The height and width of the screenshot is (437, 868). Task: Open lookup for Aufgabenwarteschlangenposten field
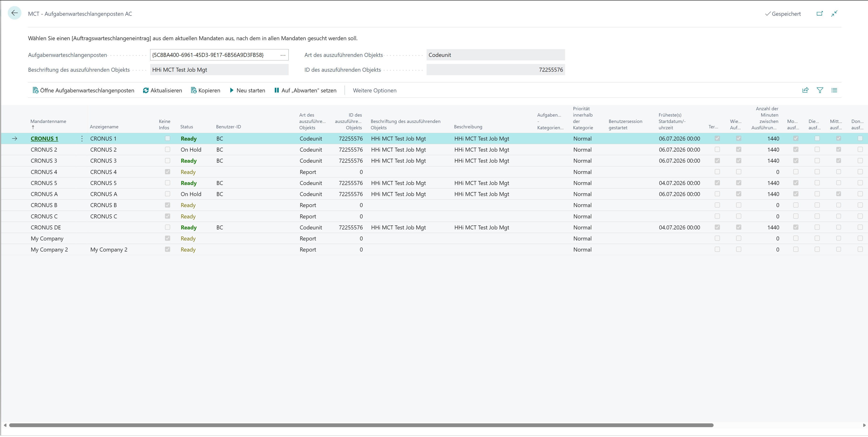tap(283, 55)
